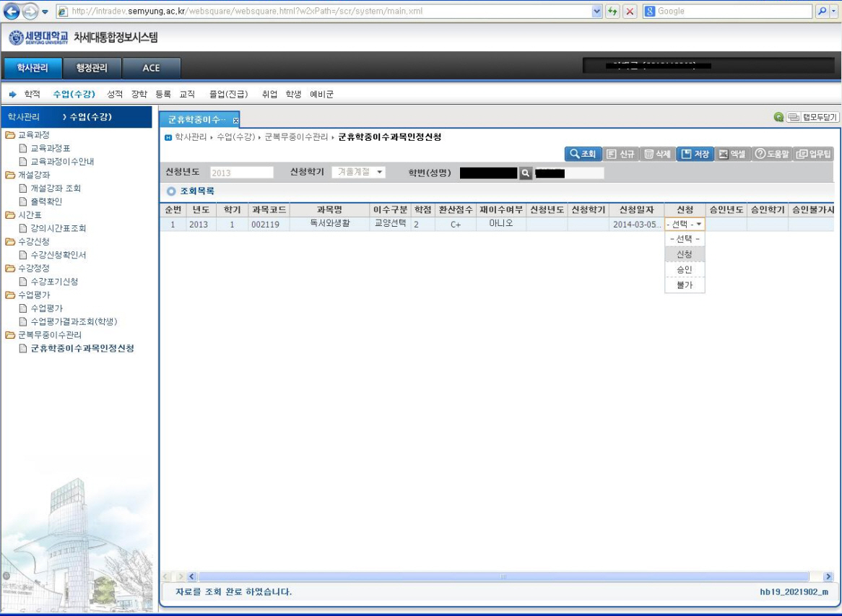
Task: Open the address bar URL history dropdown
Action: coord(596,12)
